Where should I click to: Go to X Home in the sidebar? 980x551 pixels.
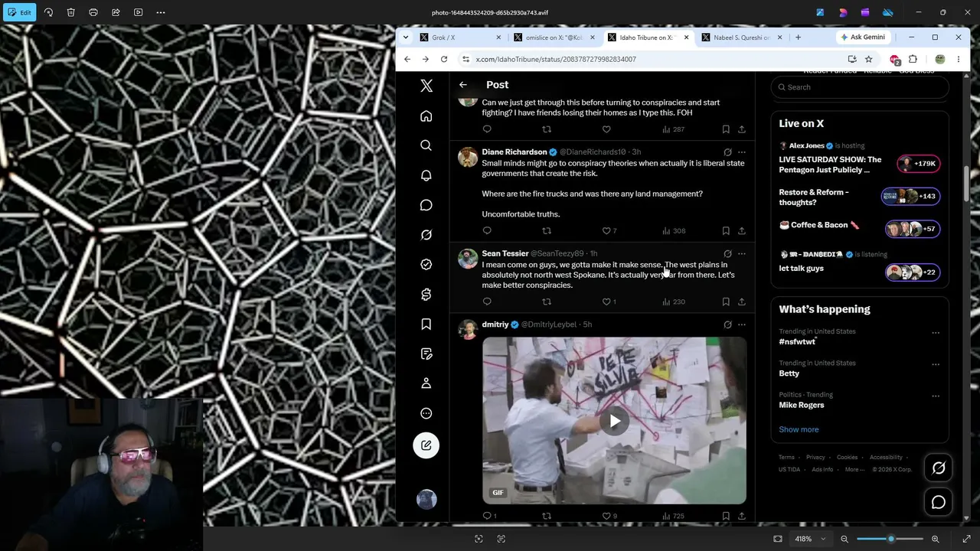(x=426, y=116)
